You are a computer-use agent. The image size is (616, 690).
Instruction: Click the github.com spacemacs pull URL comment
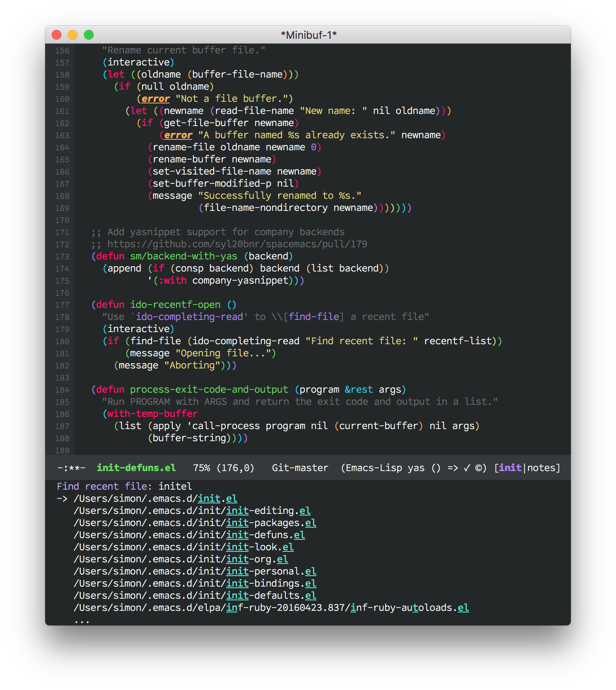(237, 244)
